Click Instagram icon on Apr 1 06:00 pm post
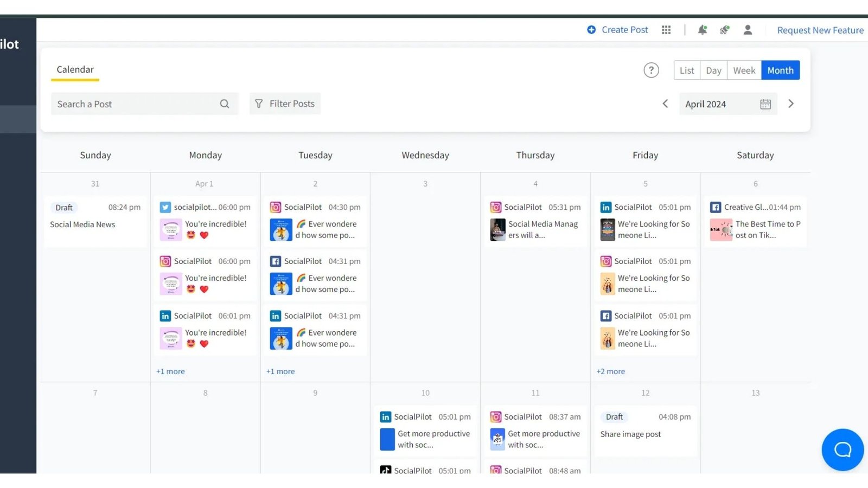The image size is (868, 488). click(165, 261)
